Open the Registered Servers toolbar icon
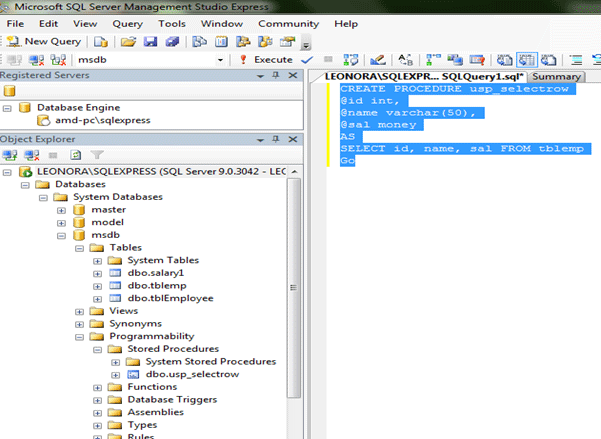 click(199, 41)
